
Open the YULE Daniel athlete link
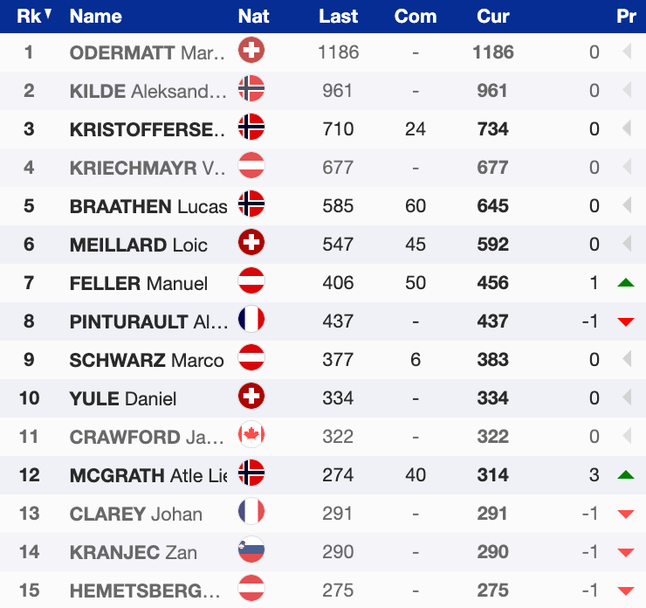[123, 398]
